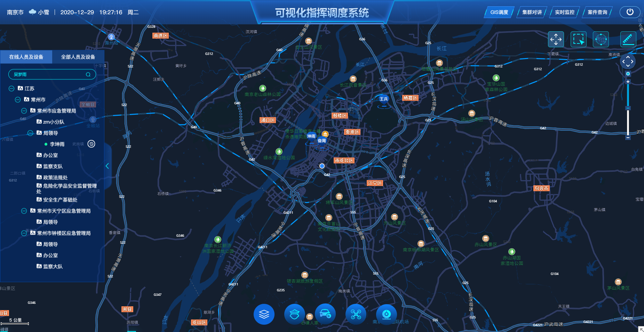The width and height of the screenshot is (644, 332).
Task: Click the weather cloud icon
Action: tap(32, 12)
